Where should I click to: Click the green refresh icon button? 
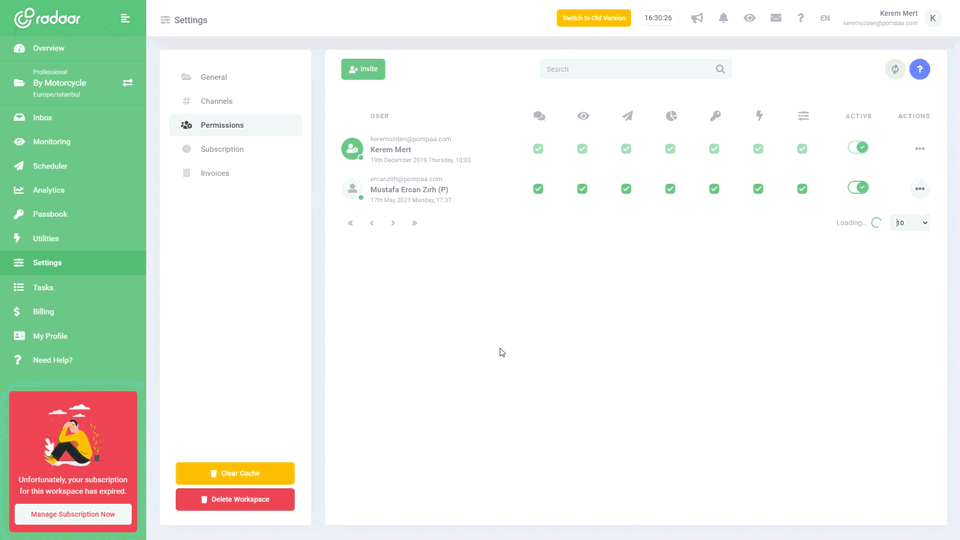point(895,69)
